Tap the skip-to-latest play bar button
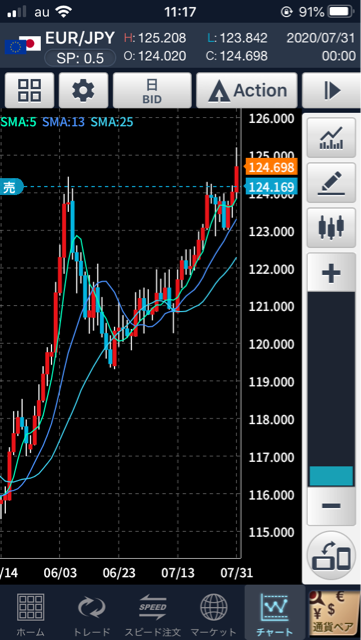 [332, 90]
